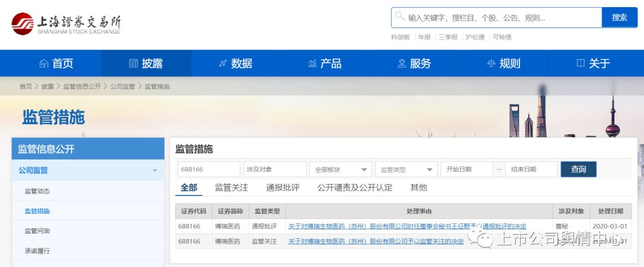Switch to the 监管关注 tab
644x267 pixels.
[x=231, y=188]
